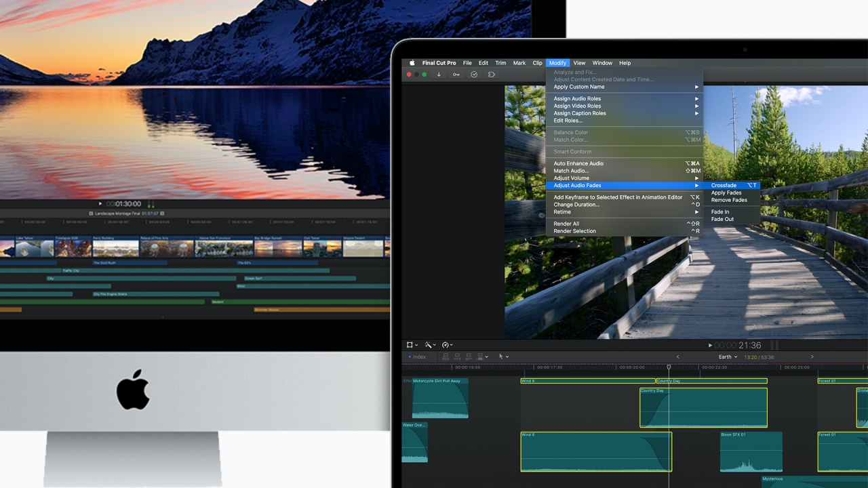This screenshot has width=868, height=488.
Task: Click the timeline Index button
Action: (x=418, y=357)
